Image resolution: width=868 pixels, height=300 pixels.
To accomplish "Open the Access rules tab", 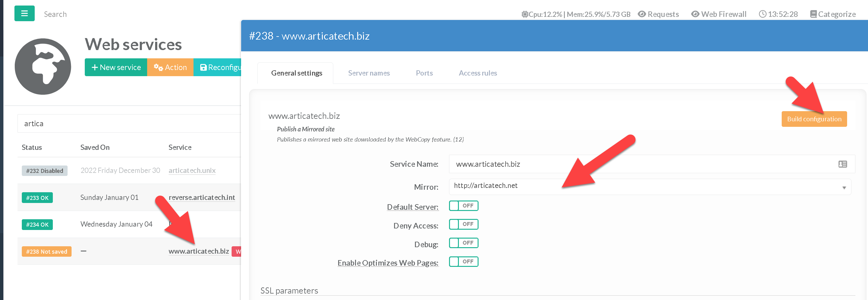I will (478, 73).
